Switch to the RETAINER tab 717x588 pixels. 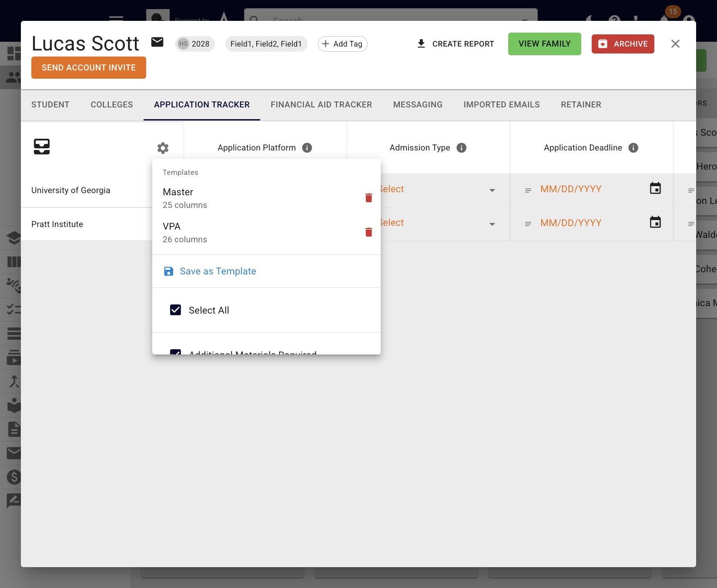tap(581, 105)
